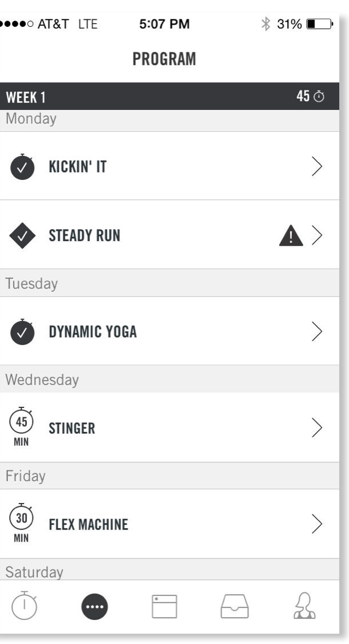349x644 pixels.
Task: Open the Flex Machine workout label
Action: 88,524
